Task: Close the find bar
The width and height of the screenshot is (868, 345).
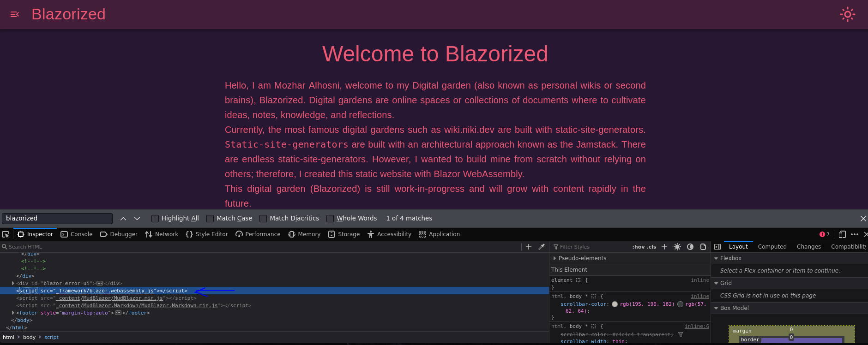Action: [863, 219]
